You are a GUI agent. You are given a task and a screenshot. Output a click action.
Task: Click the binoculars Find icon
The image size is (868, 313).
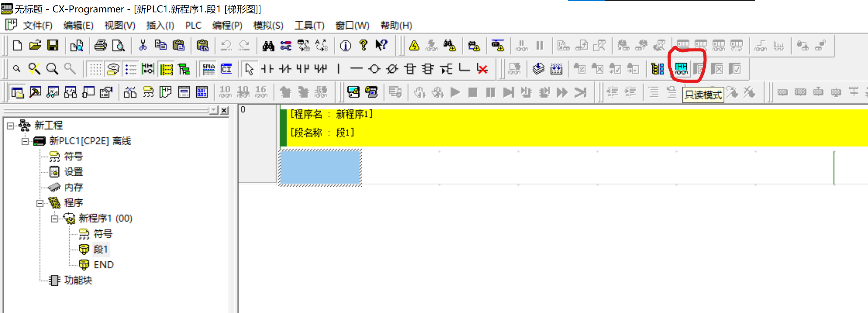click(x=268, y=45)
